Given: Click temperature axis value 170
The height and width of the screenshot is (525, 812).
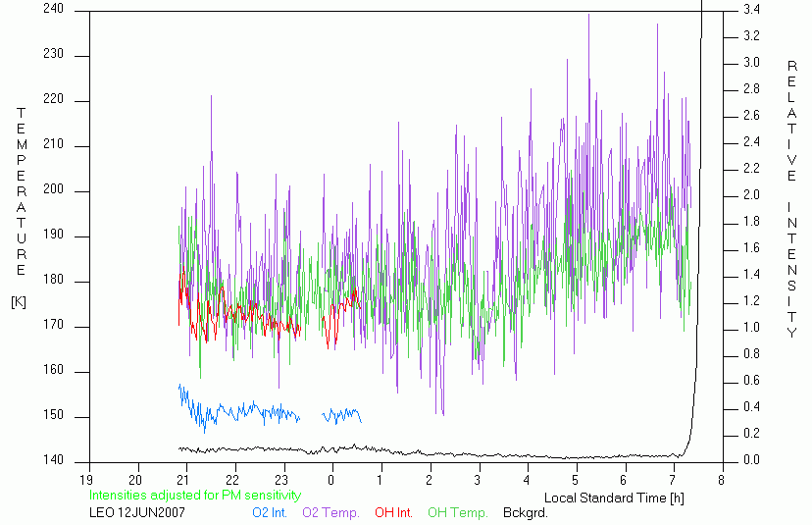Looking at the screenshot, I should pos(53,325).
